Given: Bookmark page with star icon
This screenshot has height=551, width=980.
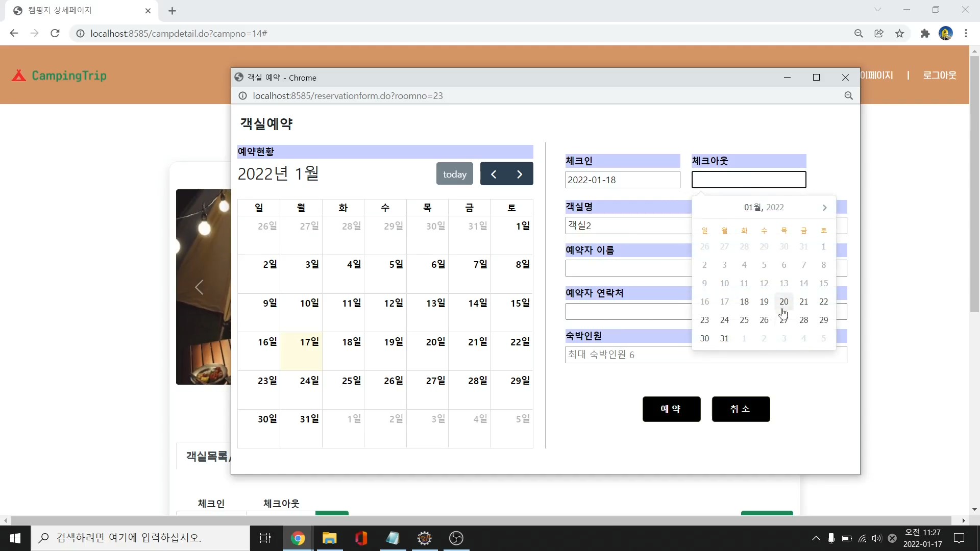Looking at the screenshot, I should click(x=899, y=33).
